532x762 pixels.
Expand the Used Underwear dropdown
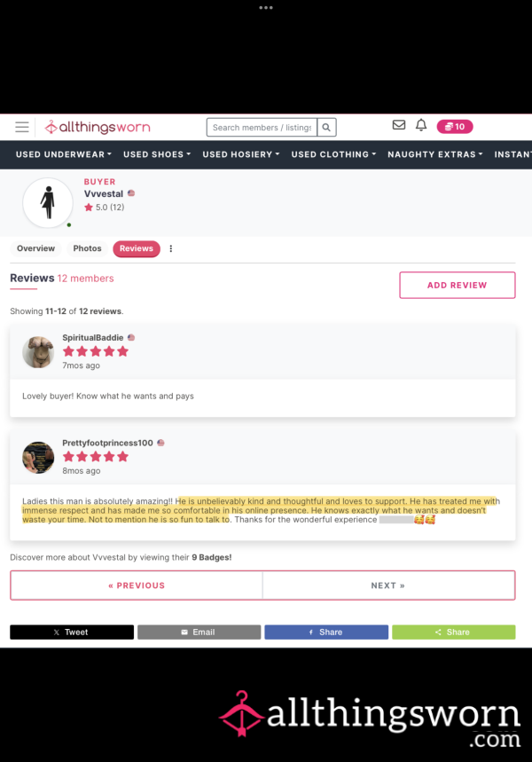(64, 154)
